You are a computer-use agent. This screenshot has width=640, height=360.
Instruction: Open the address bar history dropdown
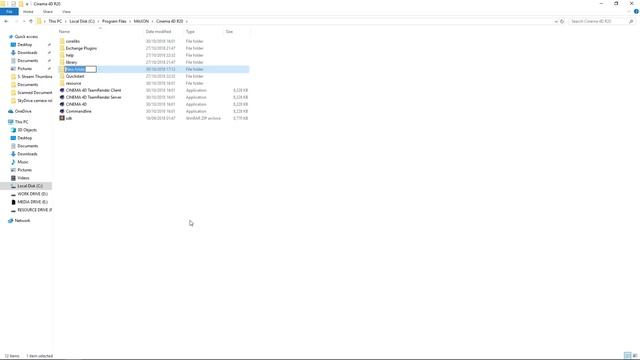click(x=556, y=21)
